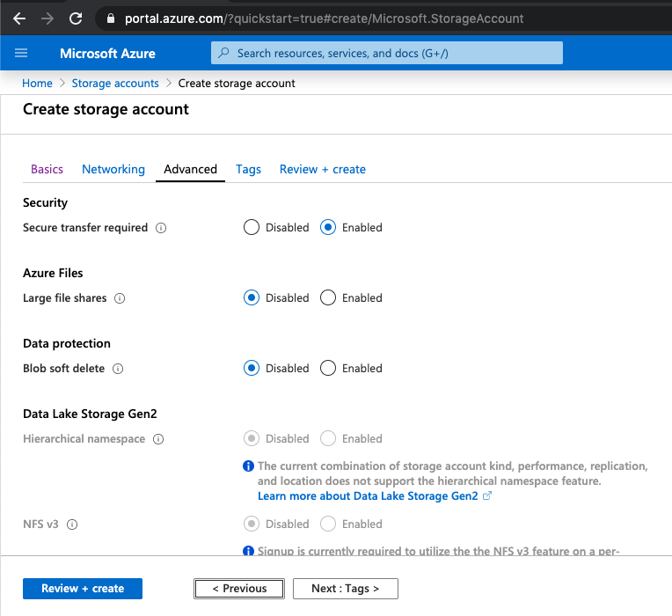
Task: Show info for Blob soft delete
Action: pyautogui.click(x=118, y=369)
